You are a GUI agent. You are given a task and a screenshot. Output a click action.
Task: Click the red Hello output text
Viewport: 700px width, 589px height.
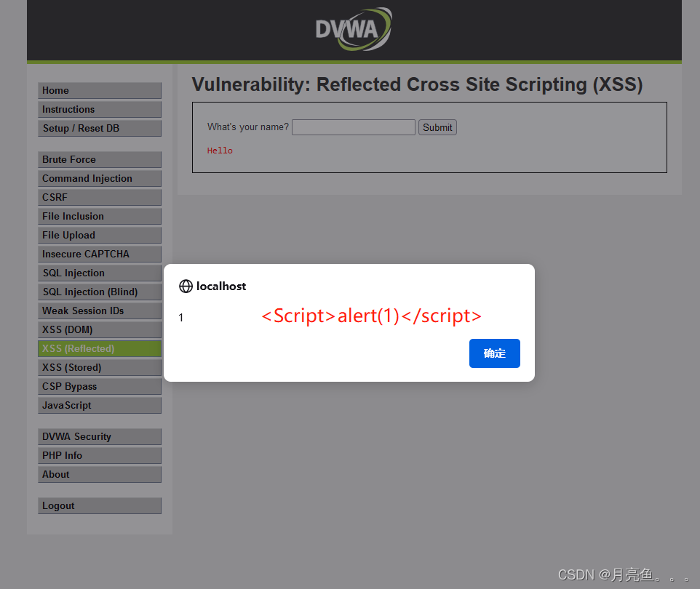tap(220, 151)
